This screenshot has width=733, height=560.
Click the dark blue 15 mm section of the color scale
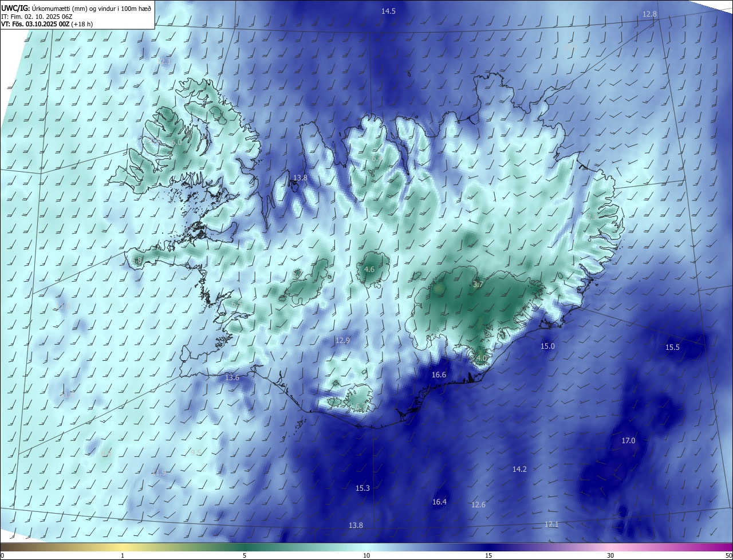coord(488,547)
